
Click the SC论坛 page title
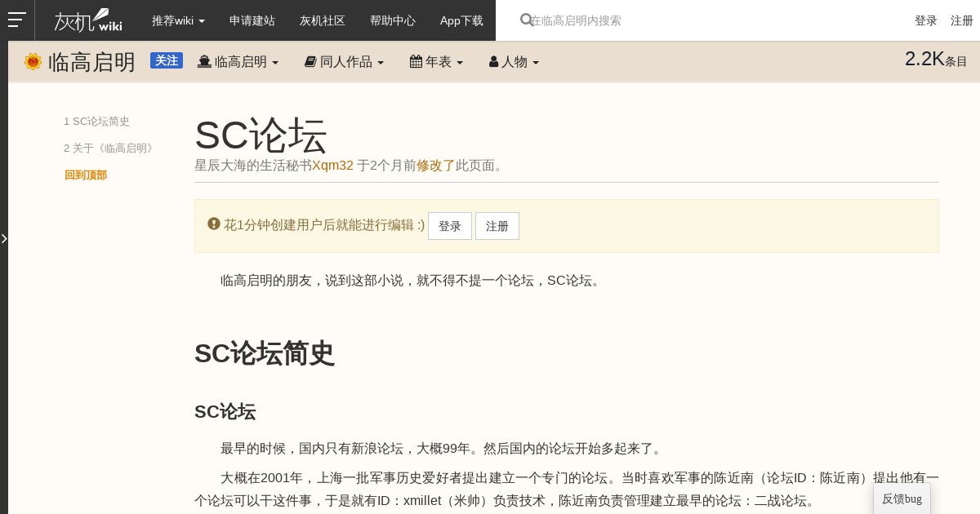(261, 135)
